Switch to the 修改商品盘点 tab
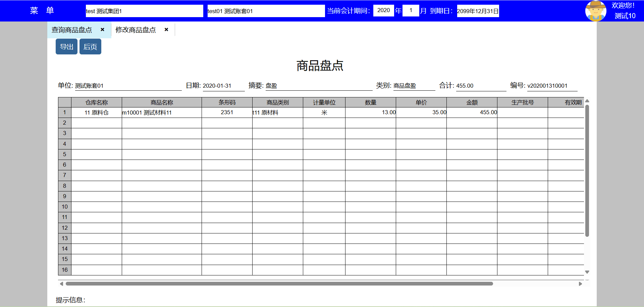The image size is (644, 307). pyautogui.click(x=136, y=30)
